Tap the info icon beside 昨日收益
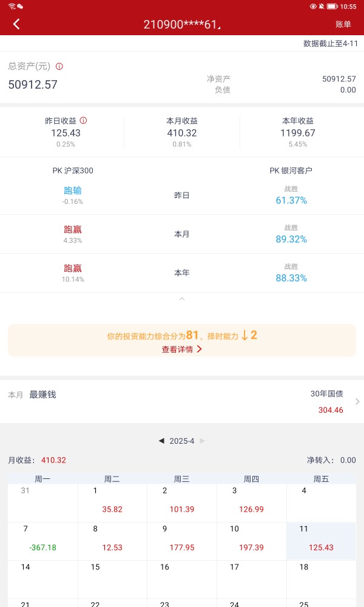This screenshot has width=364, height=607. pos(83,121)
